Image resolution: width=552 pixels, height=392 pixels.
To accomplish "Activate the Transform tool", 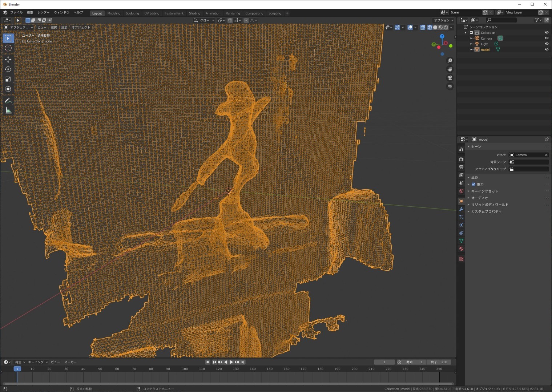I will pyautogui.click(x=8, y=89).
